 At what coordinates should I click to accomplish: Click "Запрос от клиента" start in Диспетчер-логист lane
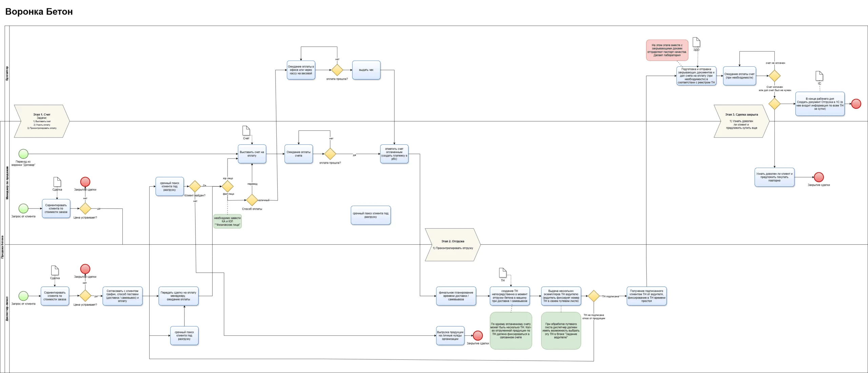click(23, 296)
